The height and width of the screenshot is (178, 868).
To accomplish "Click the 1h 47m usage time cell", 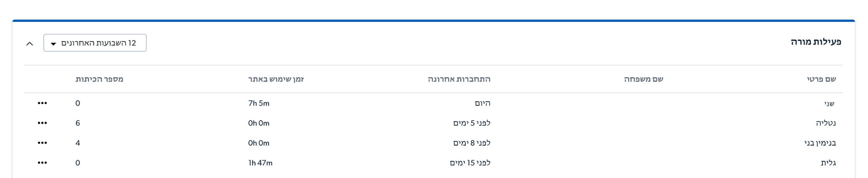I will 260,163.
